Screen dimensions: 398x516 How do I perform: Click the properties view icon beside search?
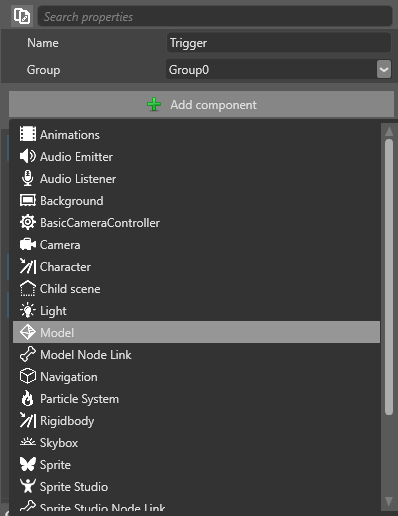[x=22, y=16]
